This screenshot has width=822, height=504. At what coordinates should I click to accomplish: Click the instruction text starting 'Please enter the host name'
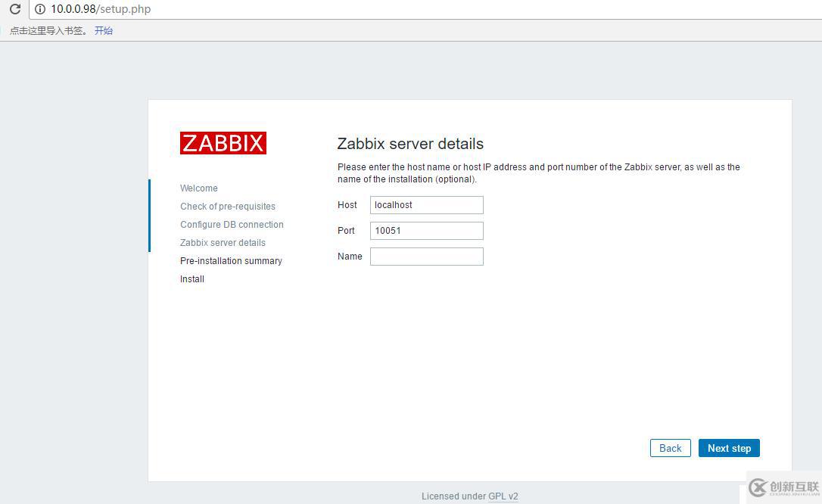[x=538, y=173]
